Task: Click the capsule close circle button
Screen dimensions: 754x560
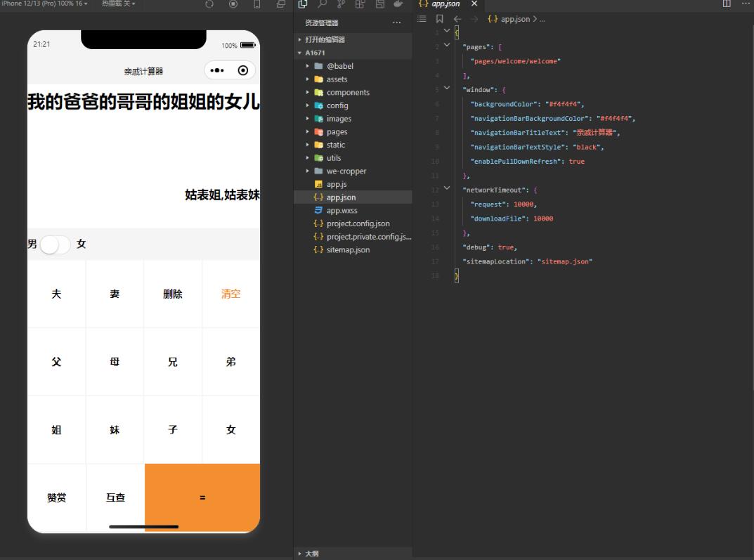Action: (x=243, y=70)
